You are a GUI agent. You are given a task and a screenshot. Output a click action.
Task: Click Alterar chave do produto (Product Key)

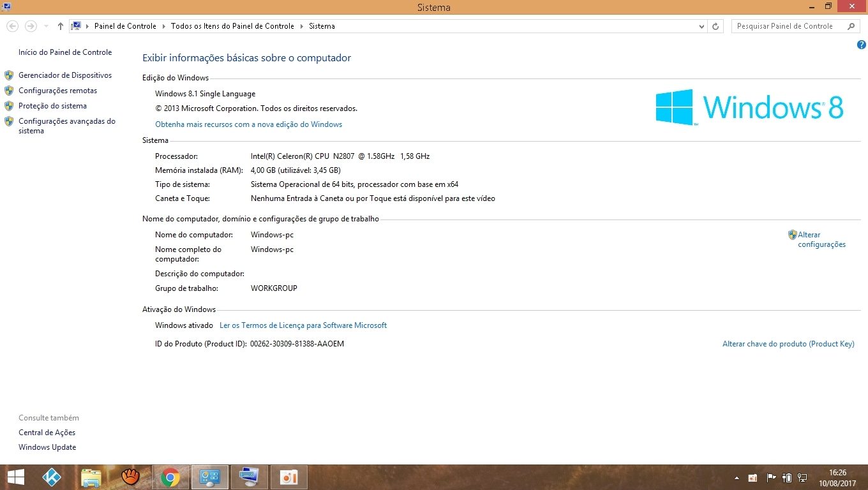(788, 344)
